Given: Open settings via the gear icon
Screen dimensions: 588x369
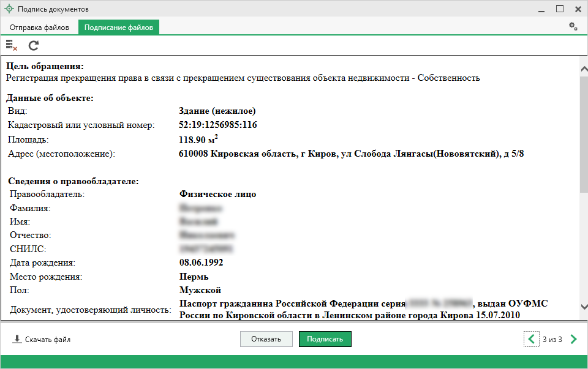Looking at the screenshot, I should [573, 26].
